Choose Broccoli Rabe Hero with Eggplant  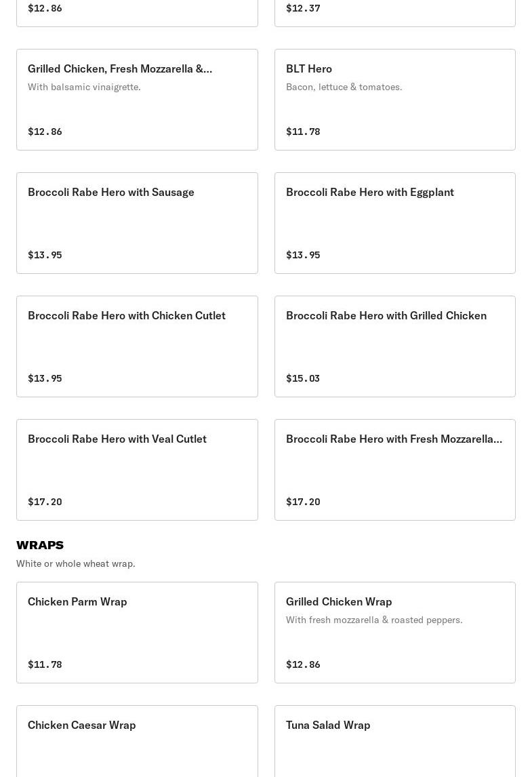(394, 223)
